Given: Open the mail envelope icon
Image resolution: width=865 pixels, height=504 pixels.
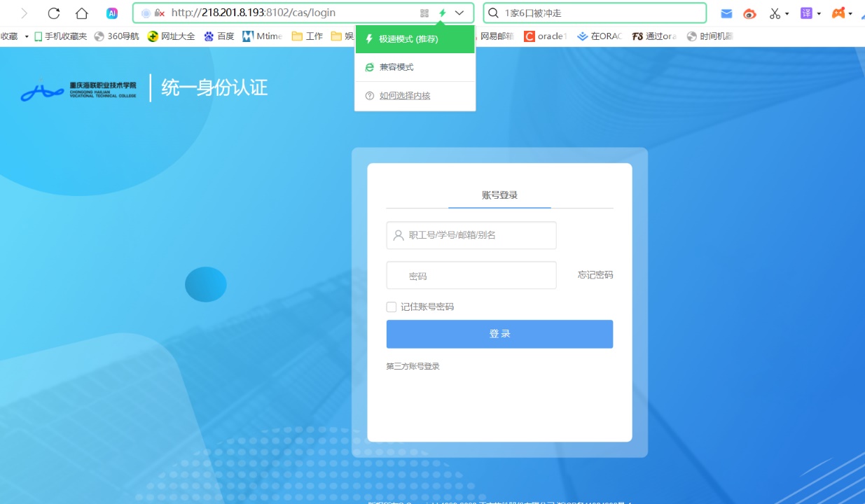Looking at the screenshot, I should pyautogui.click(x=727, y=13).
